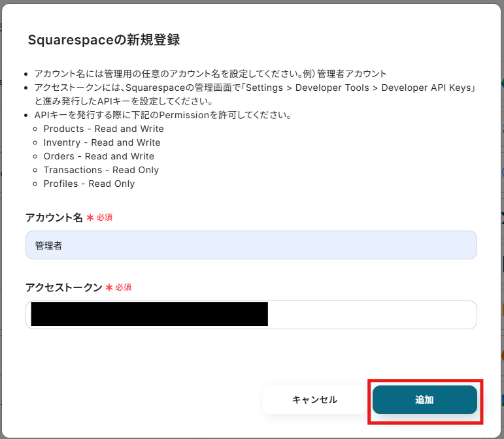Viewport: 504px width, 439px height.
Task: Select the Squarespaceの新規登録 dialog title
Action: (x=103, y=40)
